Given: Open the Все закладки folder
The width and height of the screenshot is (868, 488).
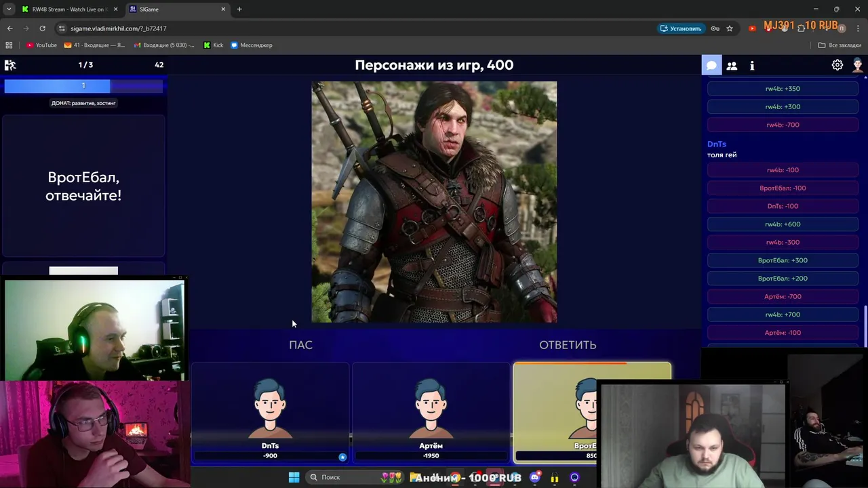Looking at the screenshot, I should tap(840, 45).
